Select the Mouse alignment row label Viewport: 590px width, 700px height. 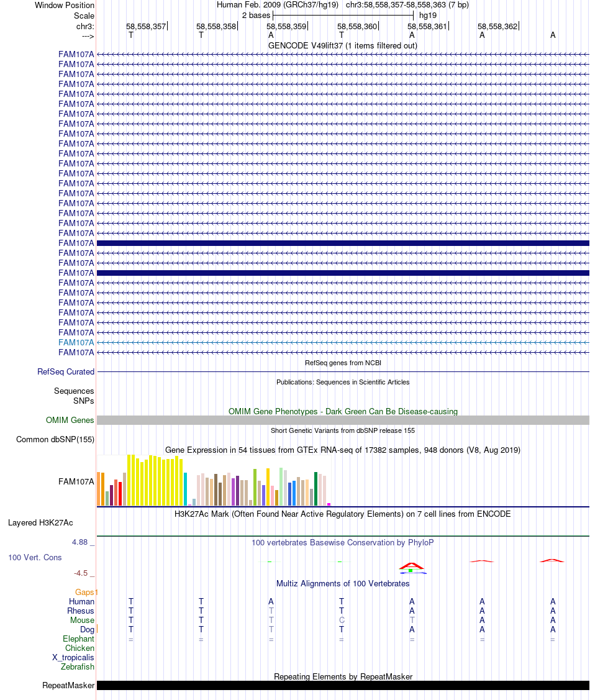(82, 620)
